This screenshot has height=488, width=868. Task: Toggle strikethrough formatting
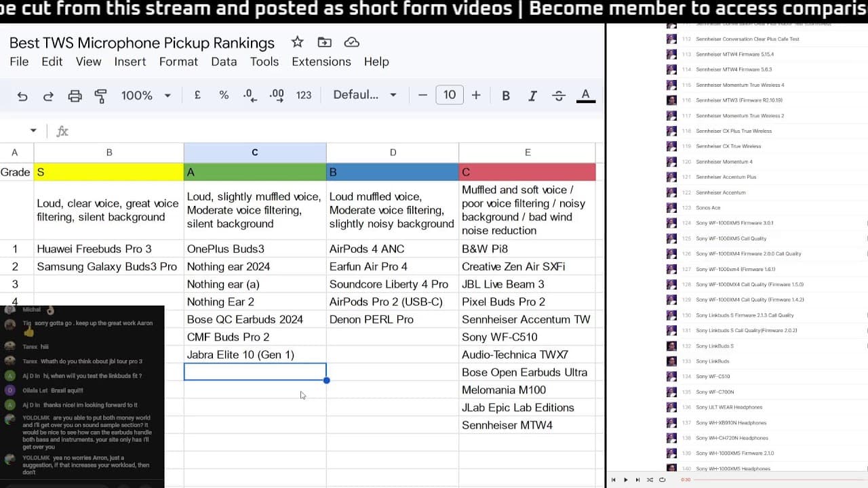click(x=559, y=96)
